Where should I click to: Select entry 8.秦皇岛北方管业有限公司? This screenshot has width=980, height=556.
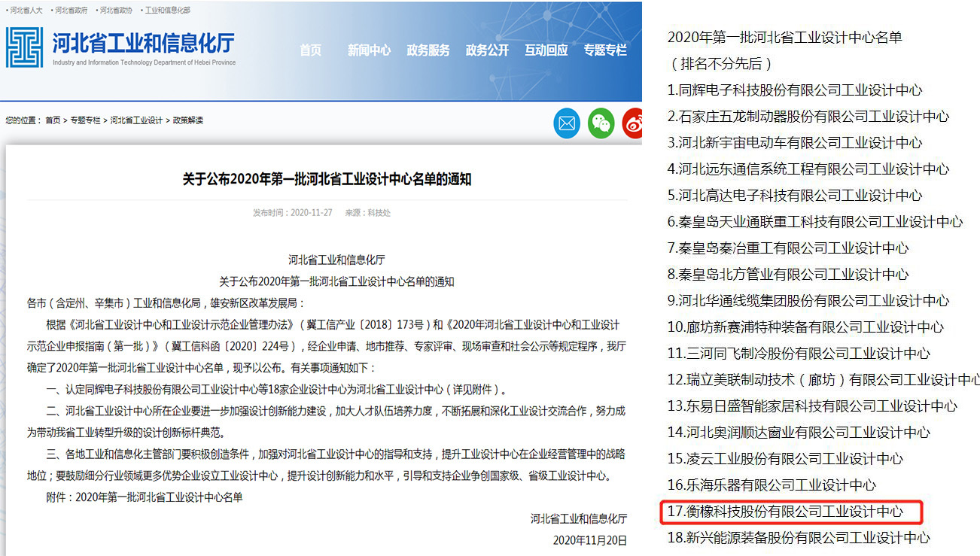click(788, 274)
